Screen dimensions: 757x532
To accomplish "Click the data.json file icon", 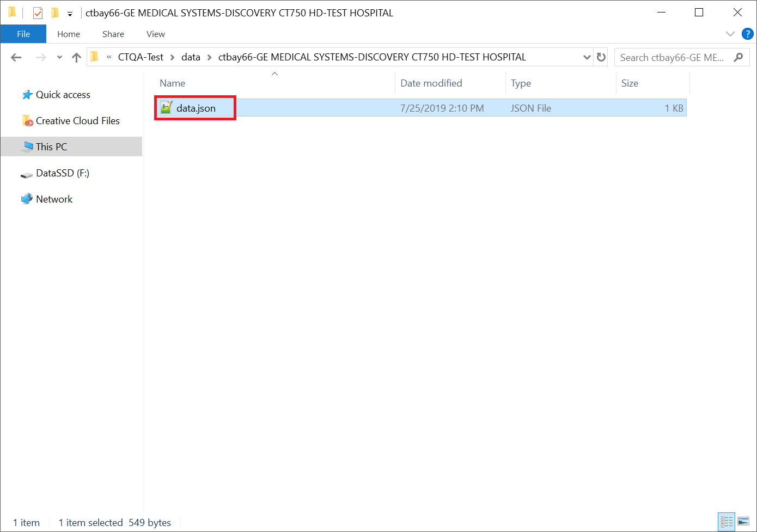I will [x=167, y=108].
